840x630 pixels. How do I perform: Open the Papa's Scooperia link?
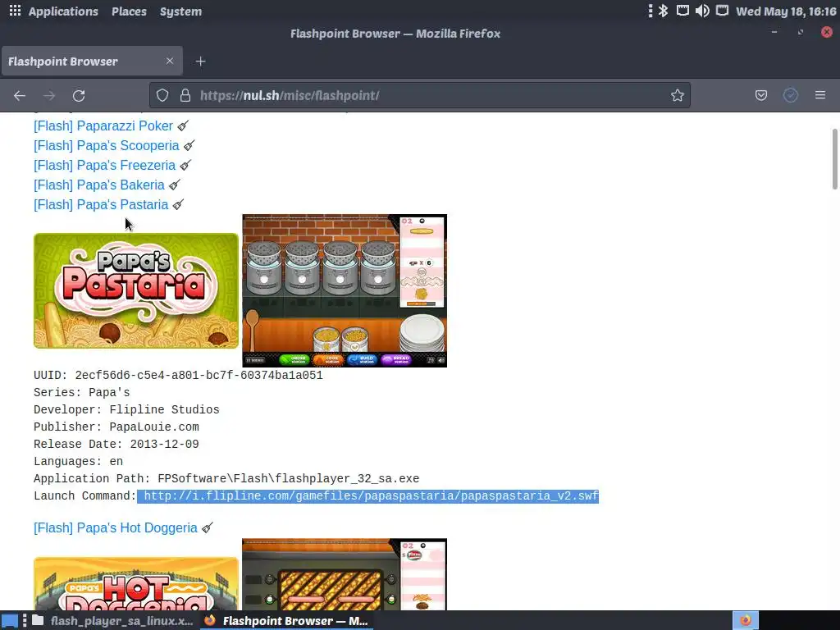(107, 146)
